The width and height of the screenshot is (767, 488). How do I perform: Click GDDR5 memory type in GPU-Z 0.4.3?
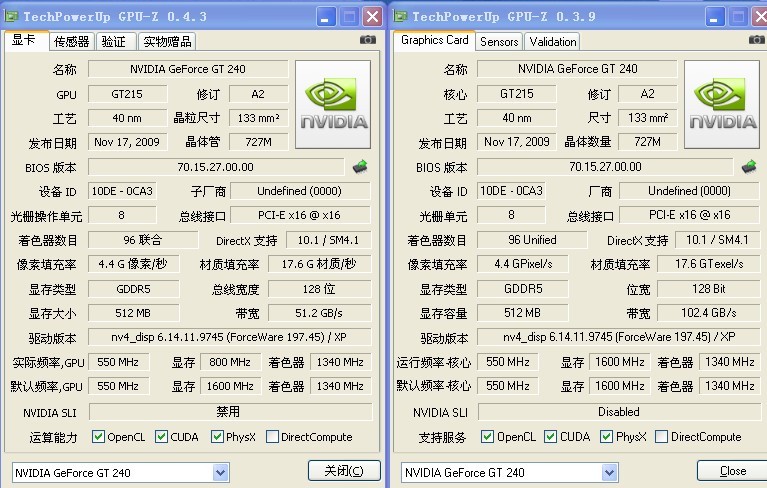134,289
